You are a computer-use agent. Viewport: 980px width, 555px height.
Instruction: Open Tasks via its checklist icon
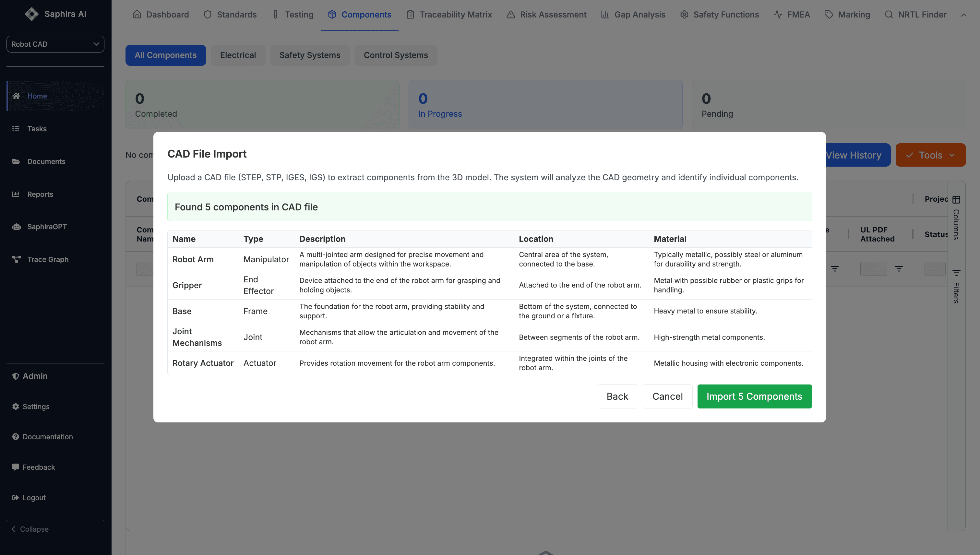click(x=16, y=129)
